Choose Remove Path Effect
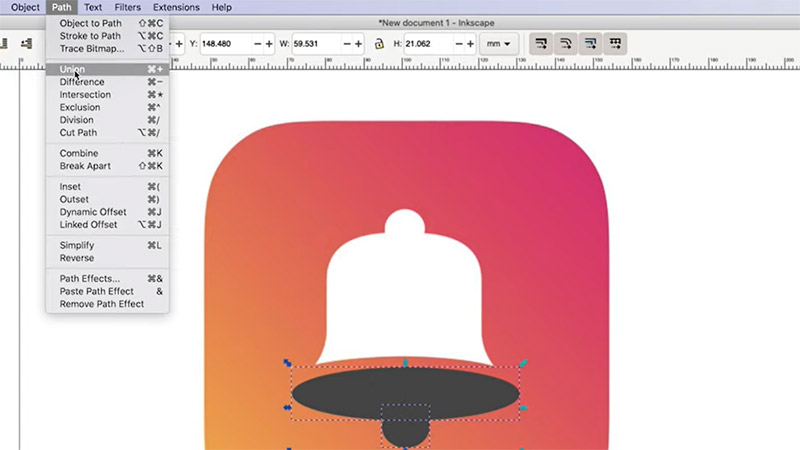The width and height of the screenshot is (800, 450). [x=107, y=304]
